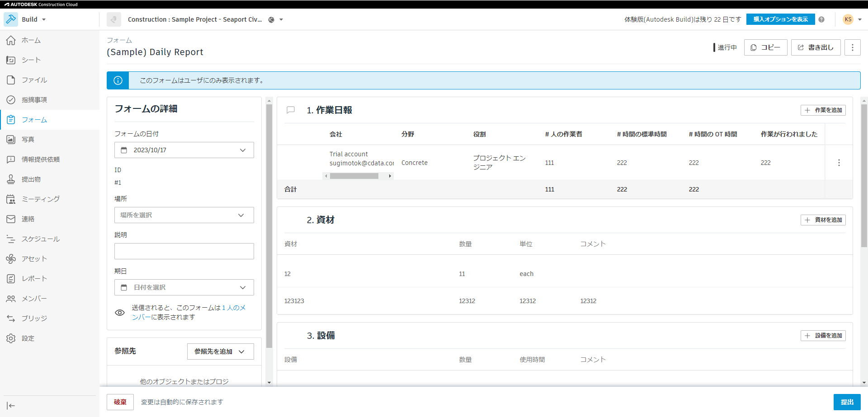Click the 破棄 (Discard) button
Image resolution: width=868 pixels, height=417 pixels.
point(120,402)
